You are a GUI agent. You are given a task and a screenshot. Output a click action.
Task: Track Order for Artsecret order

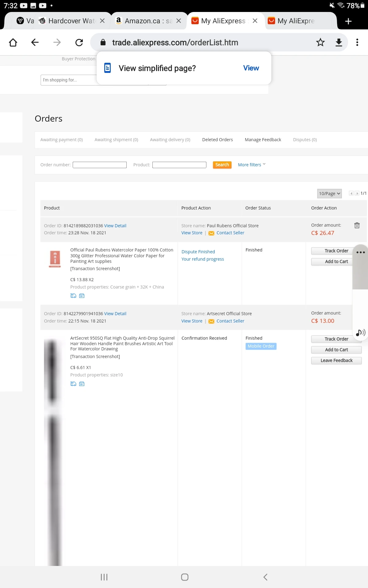[x=336, y=339]
